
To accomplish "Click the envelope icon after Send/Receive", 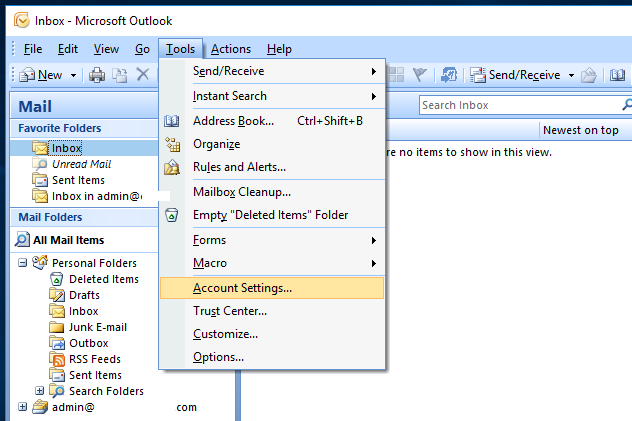I will [x=589, y=75].
